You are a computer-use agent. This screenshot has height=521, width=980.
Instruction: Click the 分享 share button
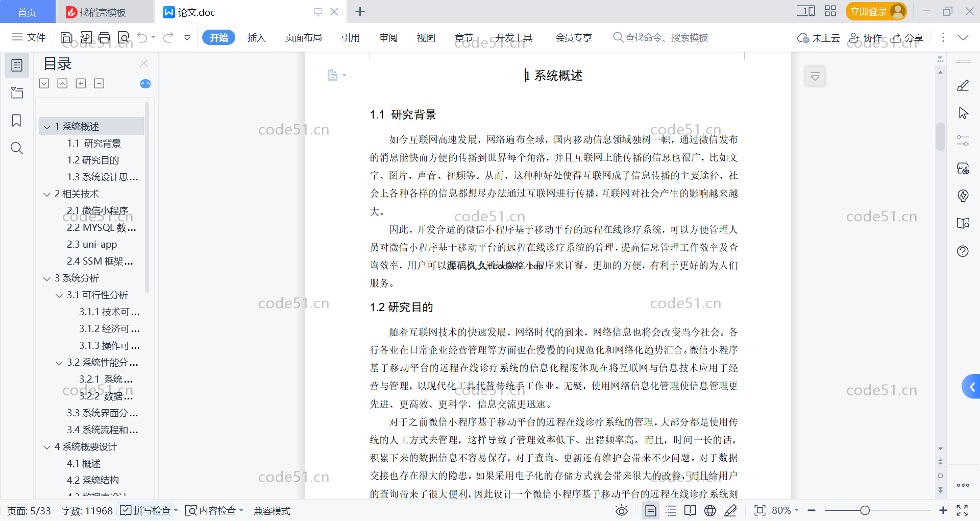coord(908,38)
